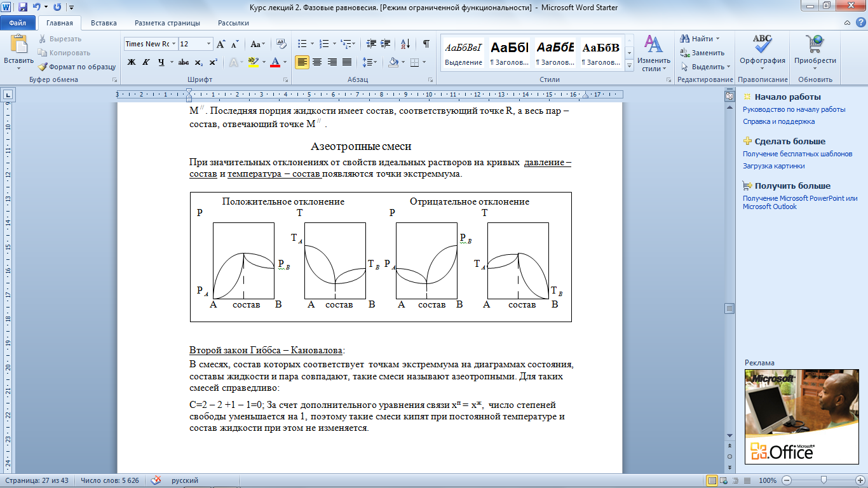The width and height of the screenshot is (868, 488).
Task: Open Руководство по началу работы link
Action: click(x=794, y=109)
